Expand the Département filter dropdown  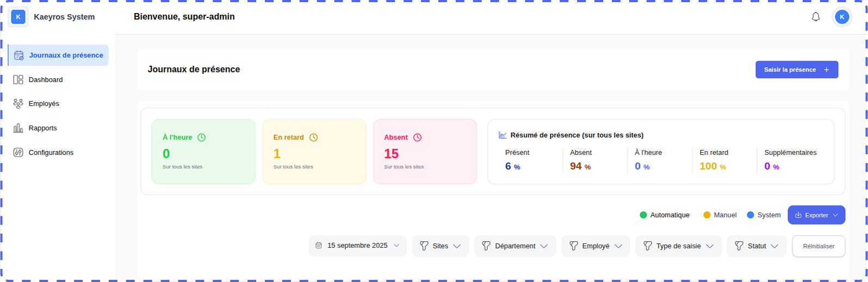point(514,246)
